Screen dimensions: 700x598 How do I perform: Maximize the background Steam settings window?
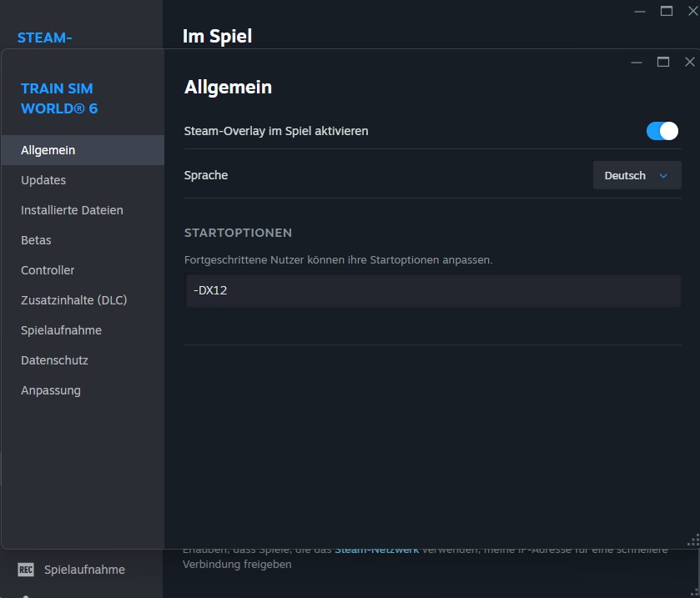tap(666, 11)
